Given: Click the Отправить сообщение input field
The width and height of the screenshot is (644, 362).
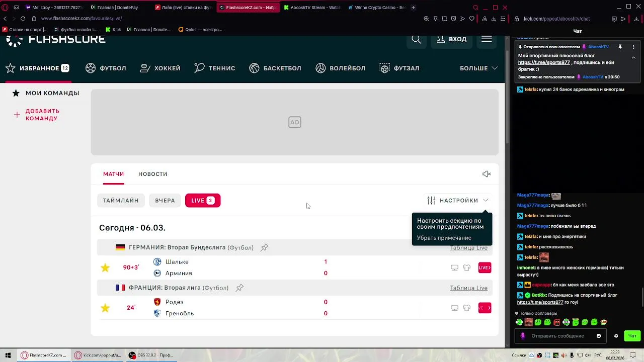Looking at the screenshot, I should pos(561,336).
